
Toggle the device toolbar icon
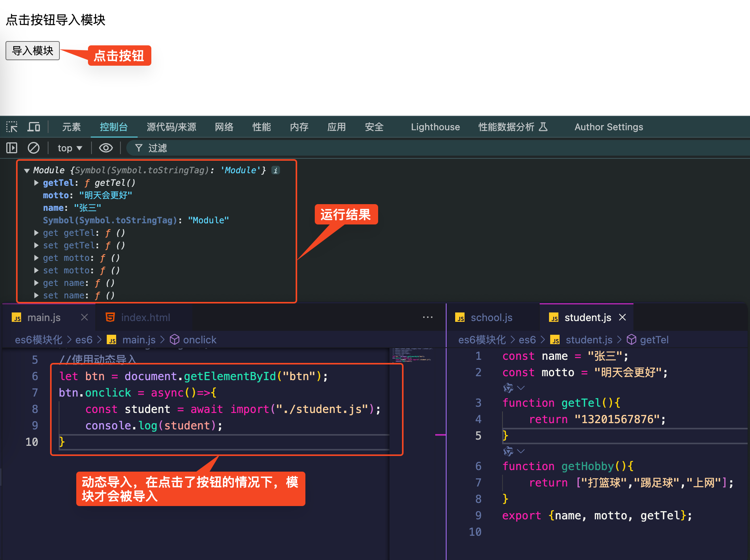[x=34, y=127]
